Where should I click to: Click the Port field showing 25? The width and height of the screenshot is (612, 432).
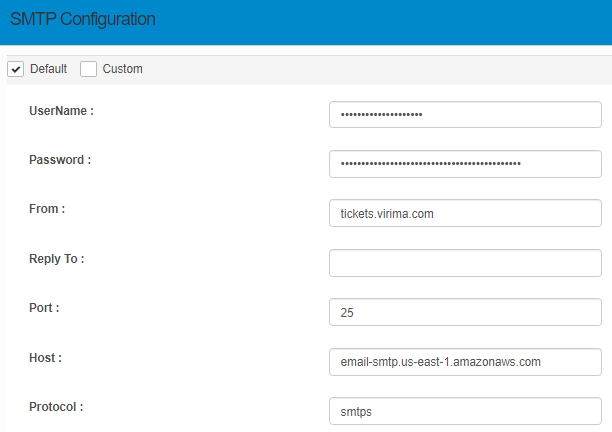click(465, 312)
